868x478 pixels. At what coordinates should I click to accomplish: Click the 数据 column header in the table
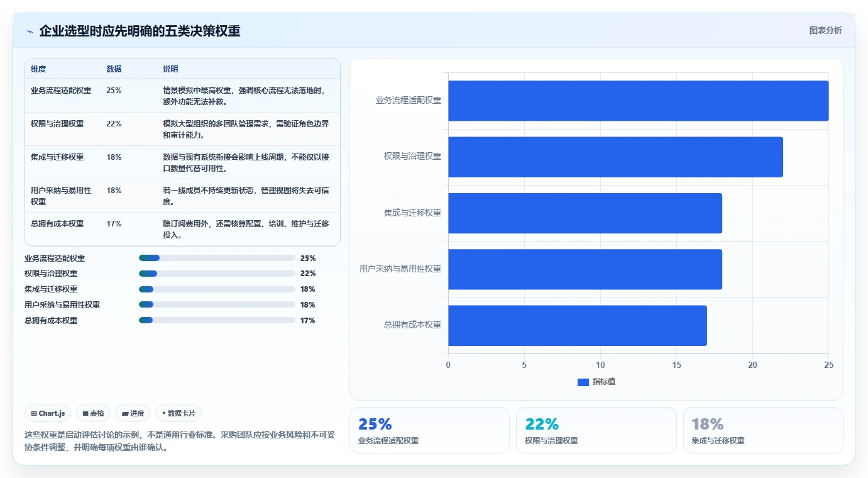(114, 69)
